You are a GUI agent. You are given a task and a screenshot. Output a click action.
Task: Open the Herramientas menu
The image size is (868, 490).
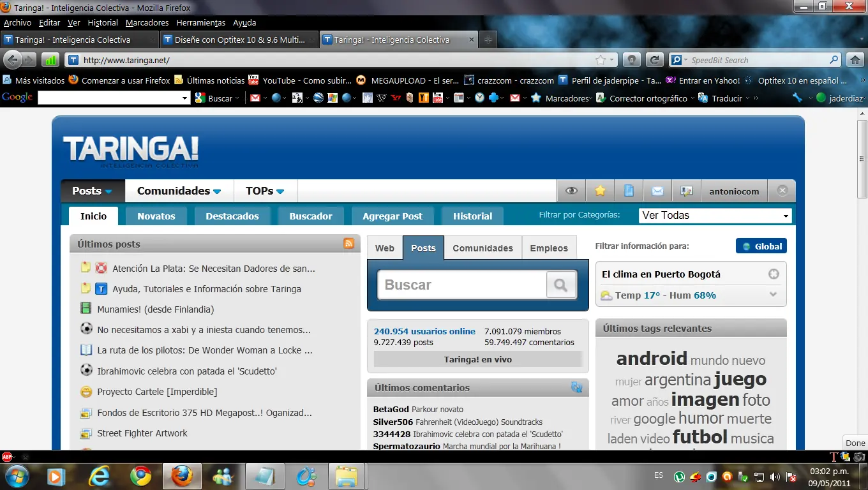point(201,22)
